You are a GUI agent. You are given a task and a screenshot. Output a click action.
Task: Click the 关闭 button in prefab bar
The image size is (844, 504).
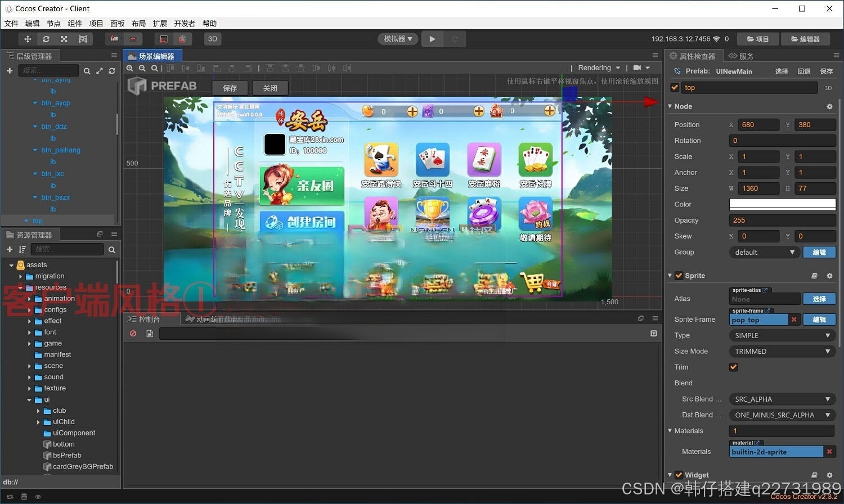pyautogui.click(x=270, y=88)
